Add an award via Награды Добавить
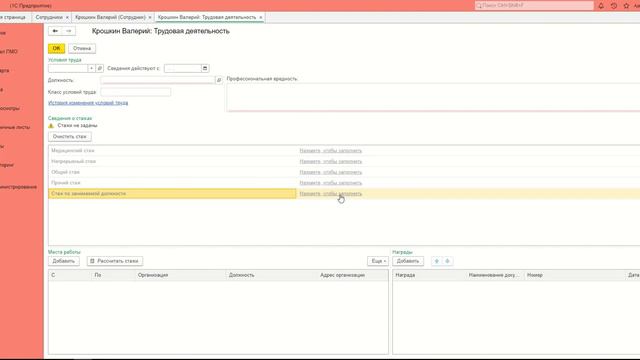The image size is (640, 360). 408,261
